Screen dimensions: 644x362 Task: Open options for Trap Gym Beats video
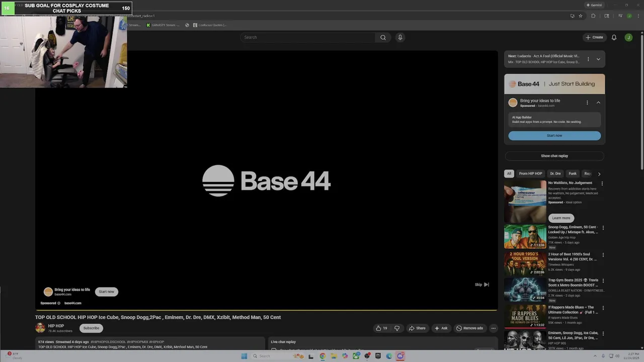(603, 281)
